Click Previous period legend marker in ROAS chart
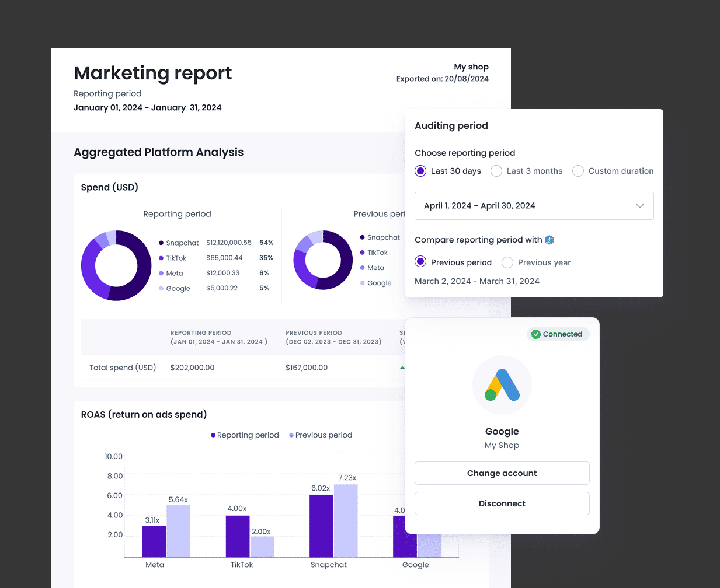The height and width of the screenshot is (588, 720). 291,435
